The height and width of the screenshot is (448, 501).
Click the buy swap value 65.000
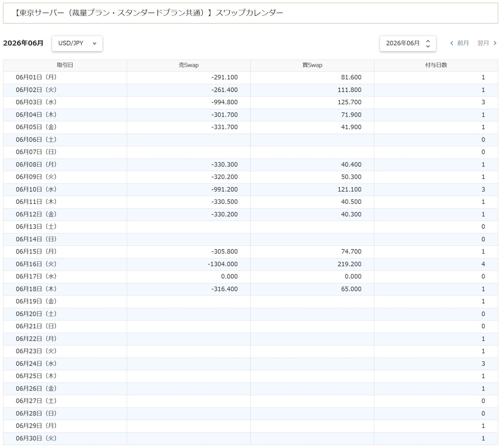pos(351,289)
